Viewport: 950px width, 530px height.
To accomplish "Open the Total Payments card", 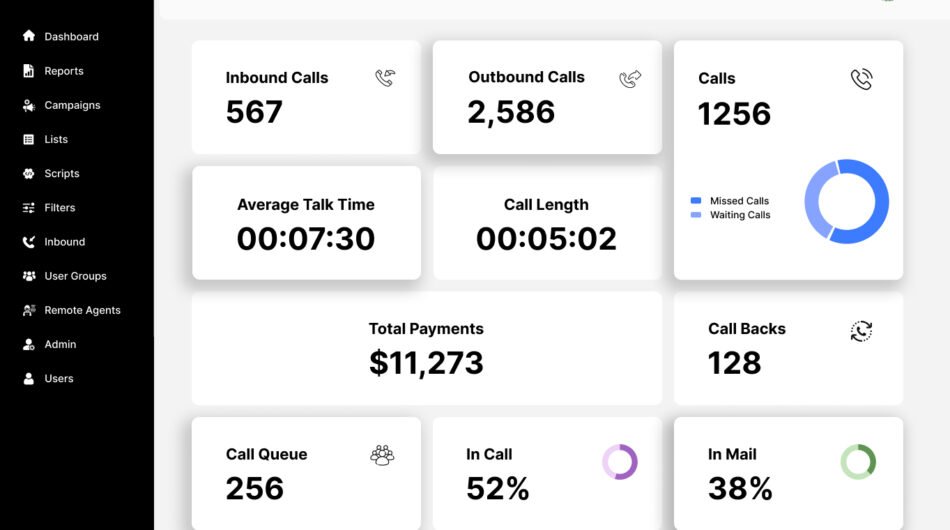I will [426, 348].
